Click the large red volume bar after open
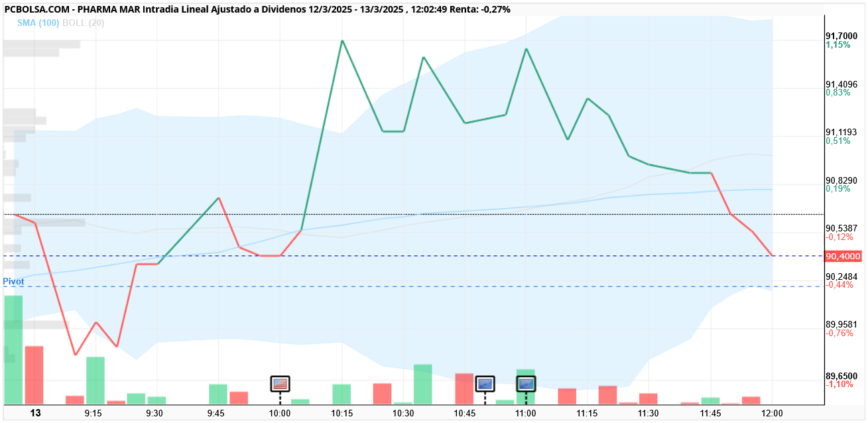This screenshot has height=423, width=868. [34, 375]
